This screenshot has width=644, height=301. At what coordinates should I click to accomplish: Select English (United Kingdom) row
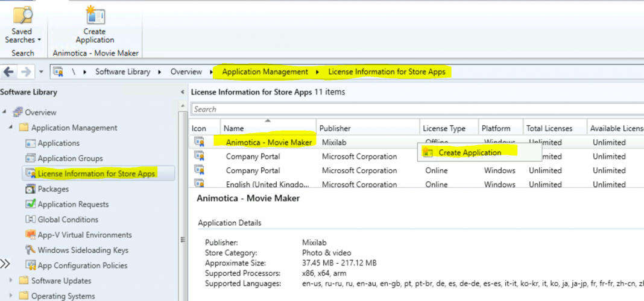pyautogui.click(x=417, y=184)
